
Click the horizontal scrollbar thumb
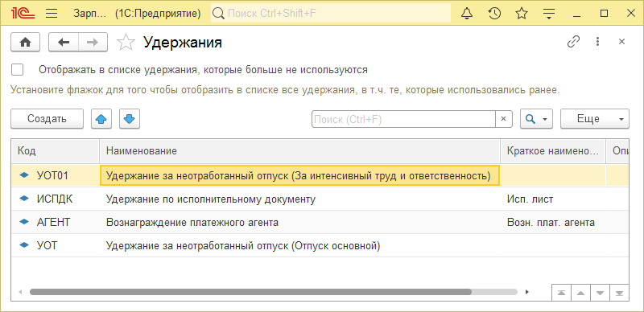coord(250,292)
